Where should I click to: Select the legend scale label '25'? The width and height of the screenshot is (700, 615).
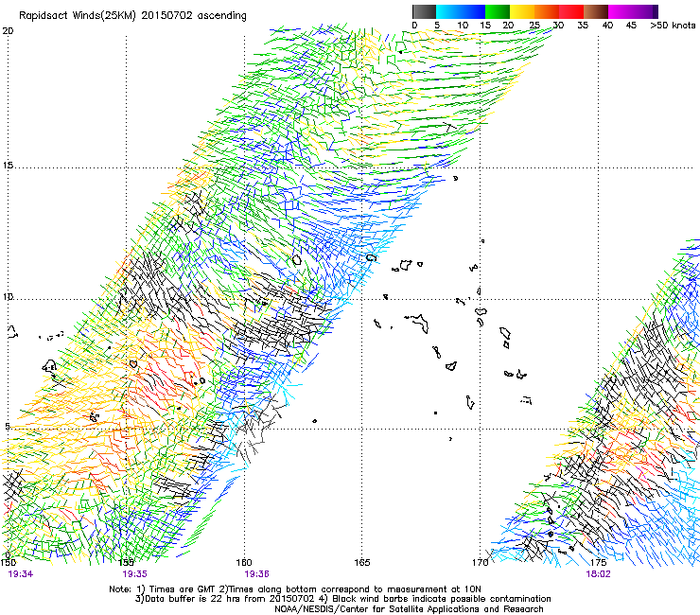click(534, 26)
